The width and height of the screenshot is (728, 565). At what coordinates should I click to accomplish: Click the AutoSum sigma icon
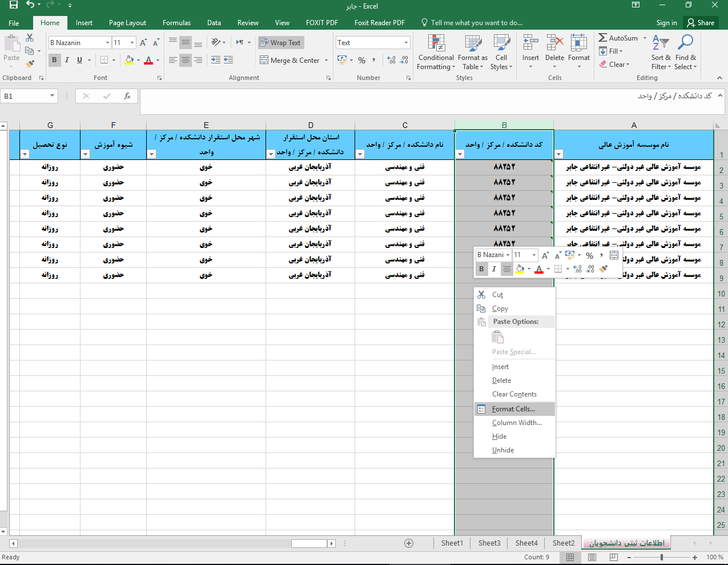coord(603,38)
